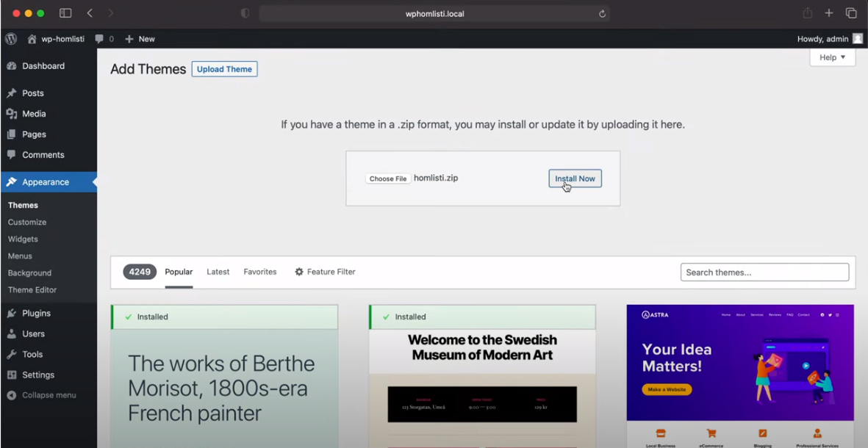
Task: Open the Users menu label
Action: click(x=33, y=333)
